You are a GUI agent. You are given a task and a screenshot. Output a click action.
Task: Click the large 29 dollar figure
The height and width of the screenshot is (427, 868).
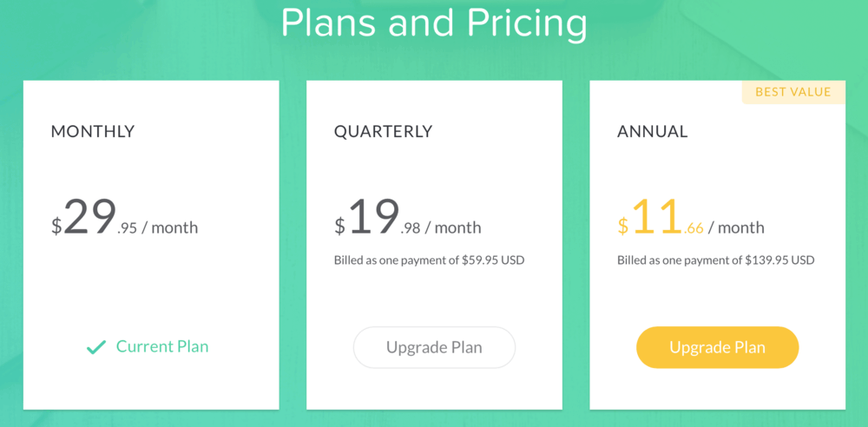pyautogui.click(x=90, y=217)
